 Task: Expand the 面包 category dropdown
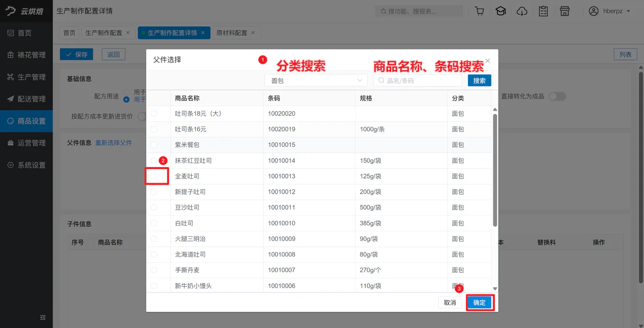tap(316, 80)
